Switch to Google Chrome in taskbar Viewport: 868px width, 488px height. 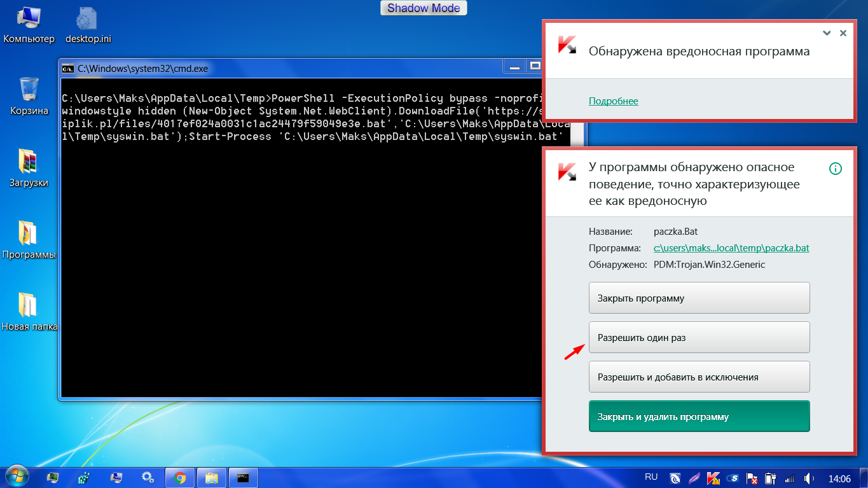[180, 477]
